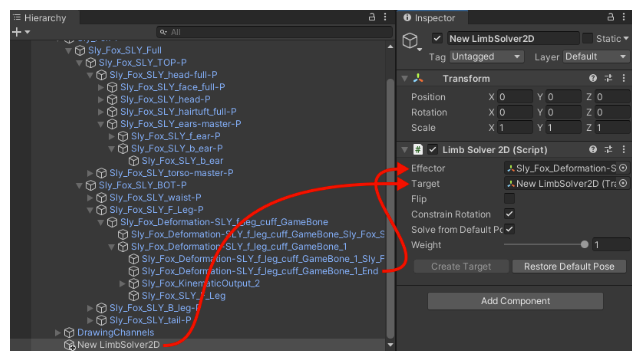Switch to the Inspector tab
Image resolution: width=642 pixels, height=361 pixels.
point(429,18)
